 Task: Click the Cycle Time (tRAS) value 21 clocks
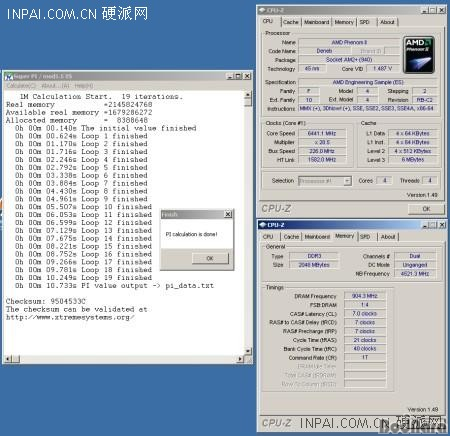click(365, 340)
